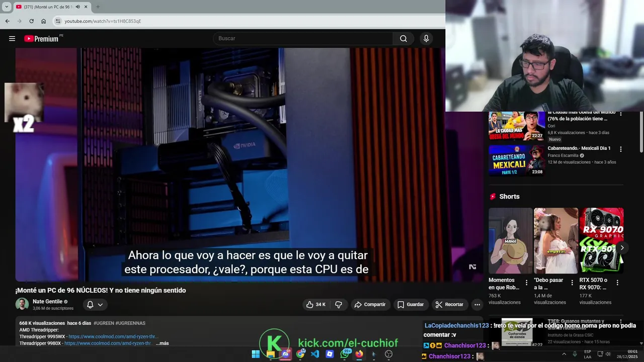Show hidden system tray icons chevron
This screenshot has height=362, width=644.
tap(563, 354)
